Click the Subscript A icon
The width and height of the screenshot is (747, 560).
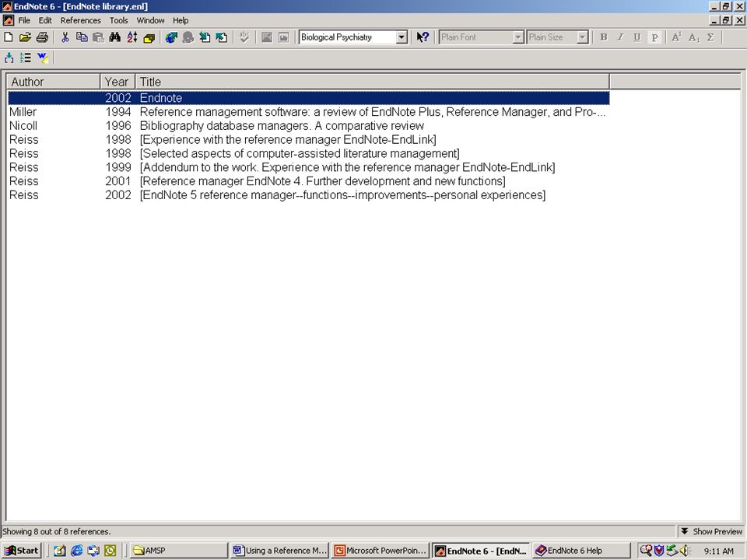(x=693, y=37)
